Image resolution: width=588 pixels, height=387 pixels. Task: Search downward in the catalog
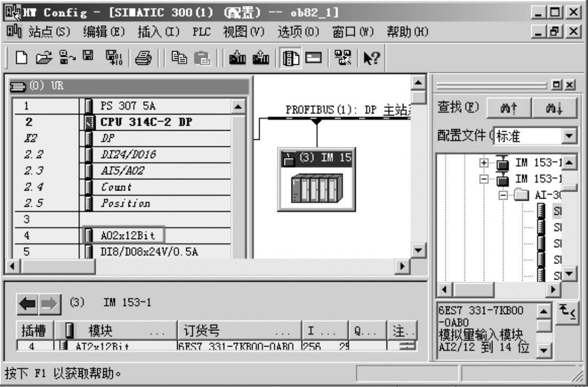tap(554, 108)
